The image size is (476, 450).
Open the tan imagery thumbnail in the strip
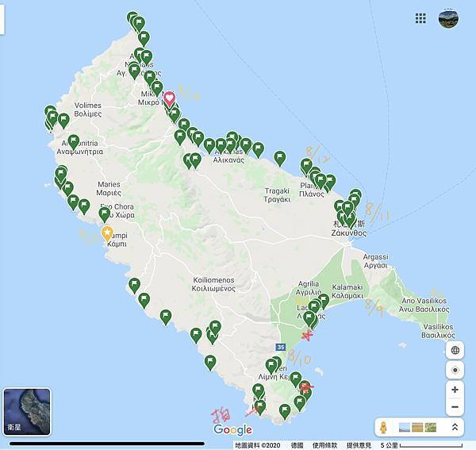[x=417, y=428]
